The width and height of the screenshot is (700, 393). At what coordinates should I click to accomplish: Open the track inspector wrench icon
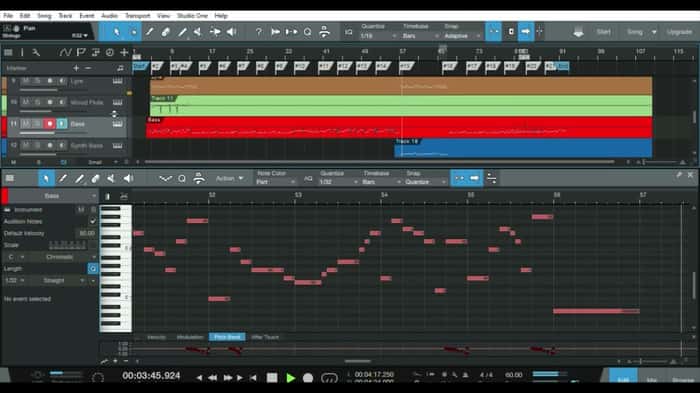[36, 53]
